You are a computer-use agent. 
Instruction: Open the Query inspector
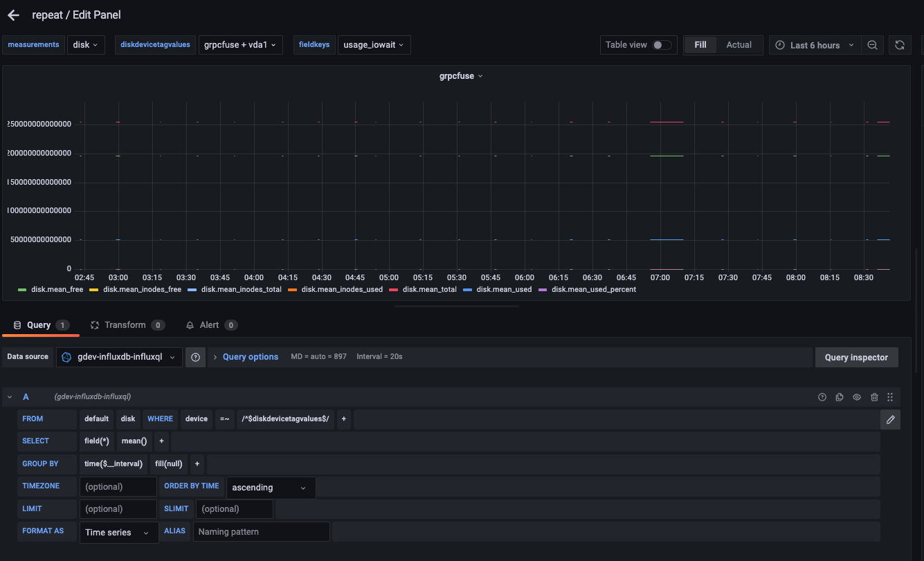pyautogui.click(x=856, y=357)
